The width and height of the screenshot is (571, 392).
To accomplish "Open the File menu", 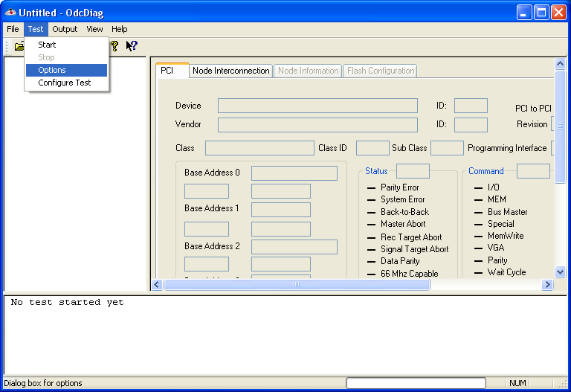I will tap(13, 29).
